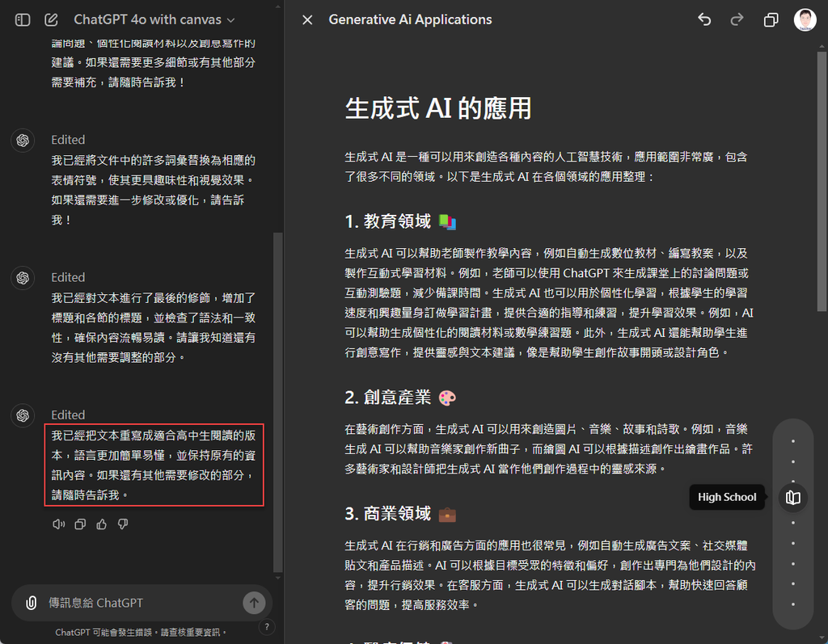Read aloud the last response
828x644 pixels.
(x=58, y=524)
